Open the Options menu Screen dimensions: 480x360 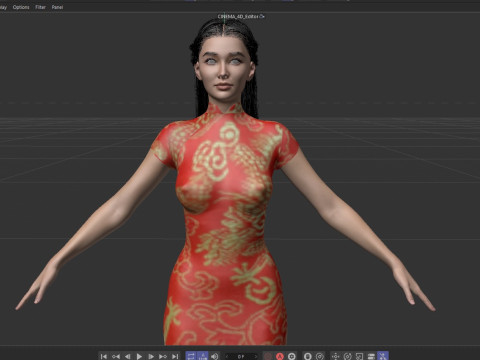click(x=21, y=7)
